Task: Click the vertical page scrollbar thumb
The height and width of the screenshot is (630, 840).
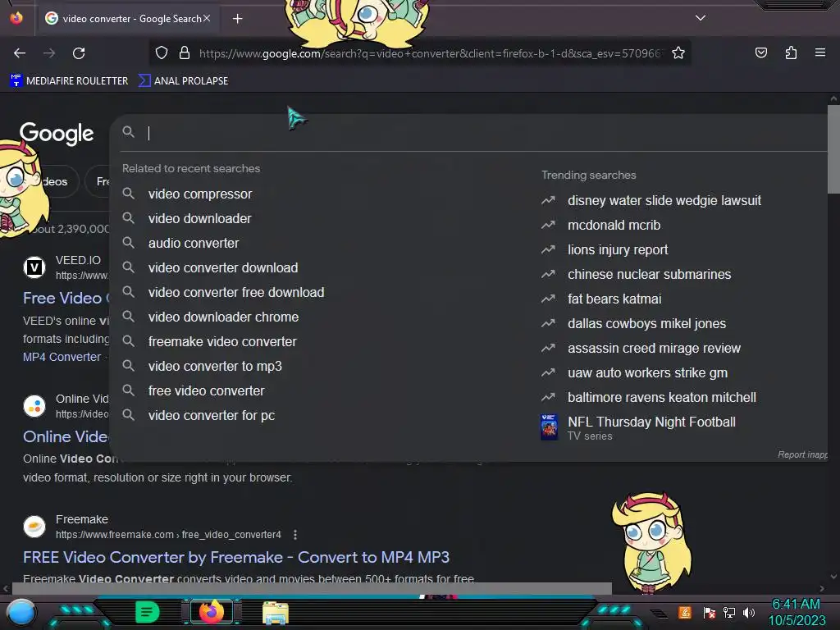Action: pyautogui.click(x=833, y=149)
